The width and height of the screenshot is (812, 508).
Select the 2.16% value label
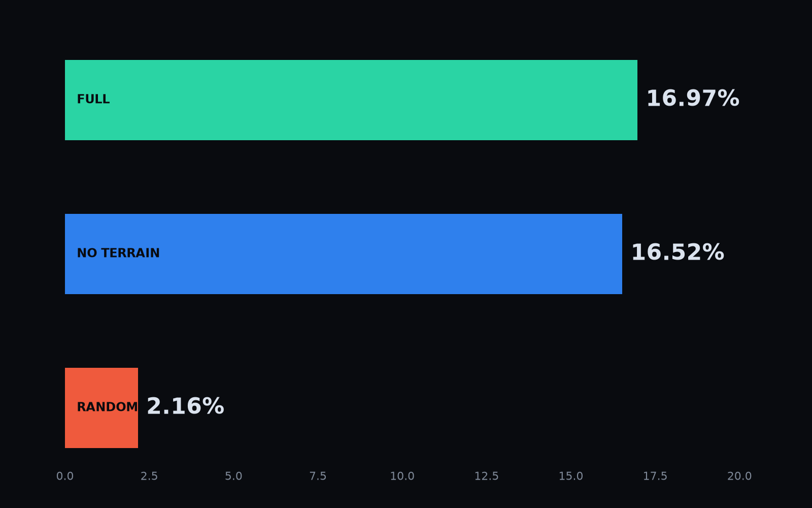click(185, 407)
